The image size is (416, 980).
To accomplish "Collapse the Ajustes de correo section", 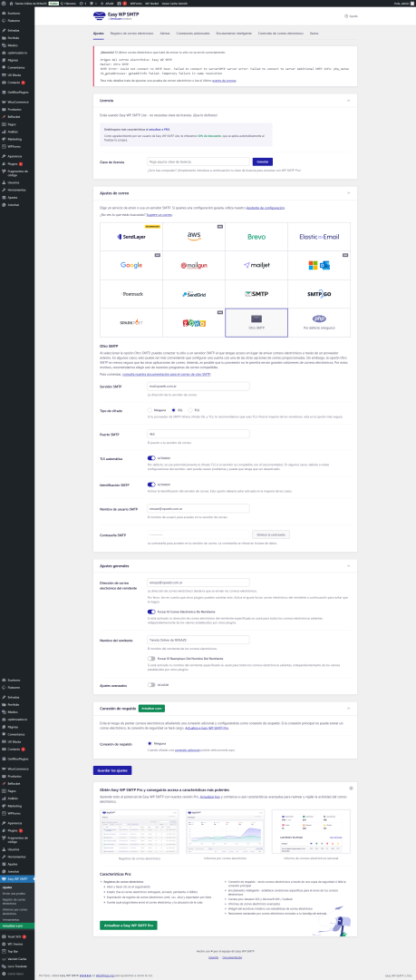I will coord(349,193).
